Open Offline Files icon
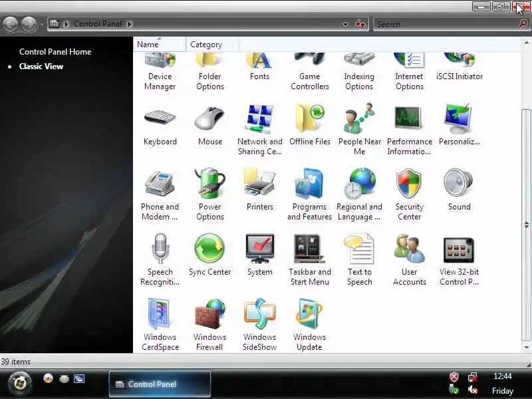 tap(309, 125)
